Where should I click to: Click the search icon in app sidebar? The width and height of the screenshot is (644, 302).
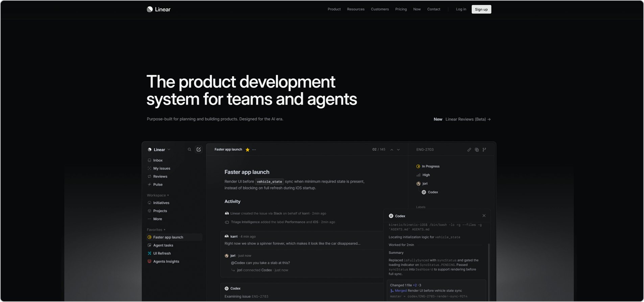coord(189,149)
